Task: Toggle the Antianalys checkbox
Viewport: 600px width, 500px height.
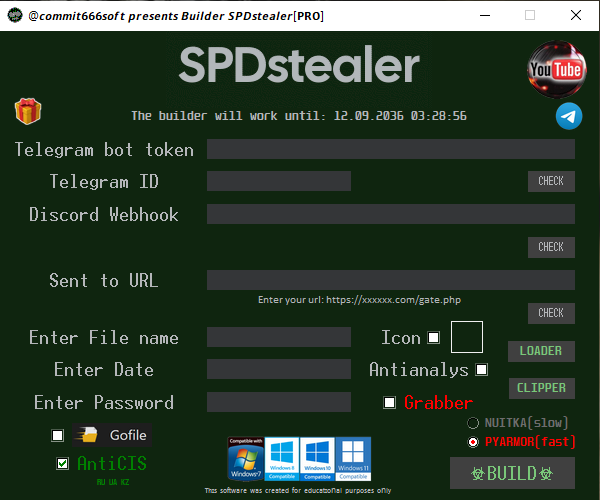Action: 481,370
